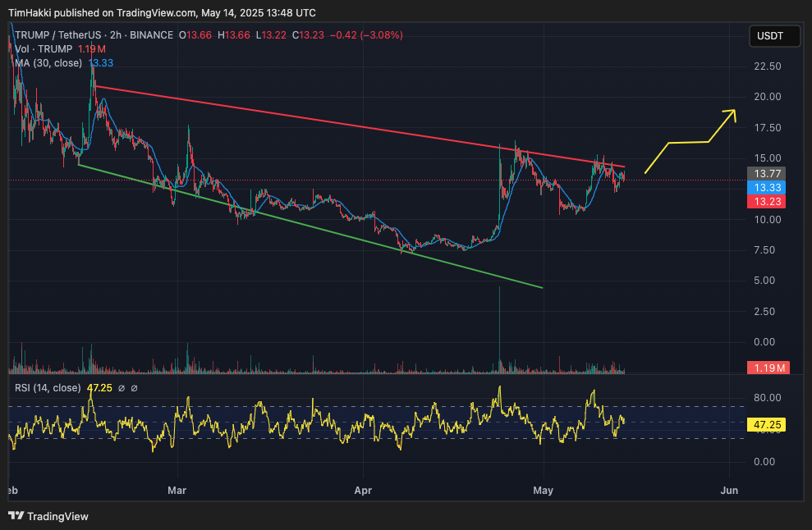Click the MA legend value 13.33
This screenshot has width=812, height=530.
100,63
